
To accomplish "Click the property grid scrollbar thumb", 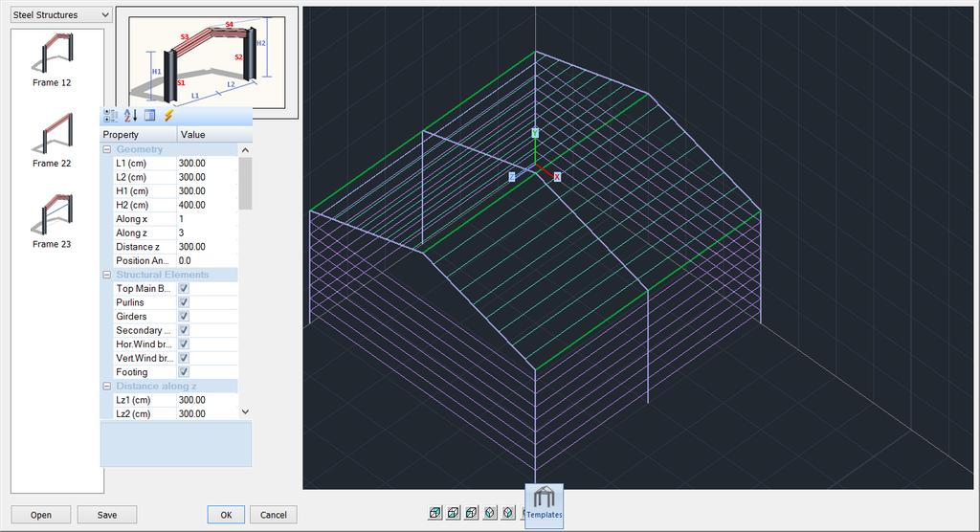I will 245,183.
